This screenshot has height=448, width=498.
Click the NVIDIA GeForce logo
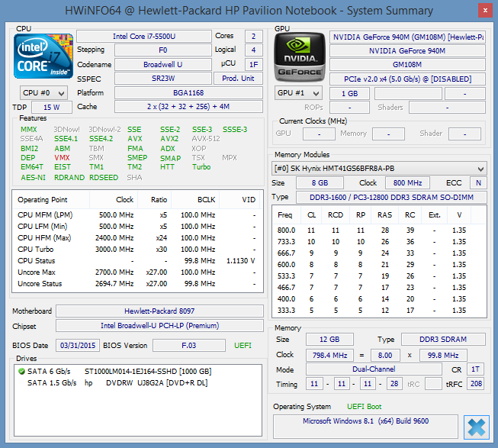pyautogui.click(x=299, y=57)
